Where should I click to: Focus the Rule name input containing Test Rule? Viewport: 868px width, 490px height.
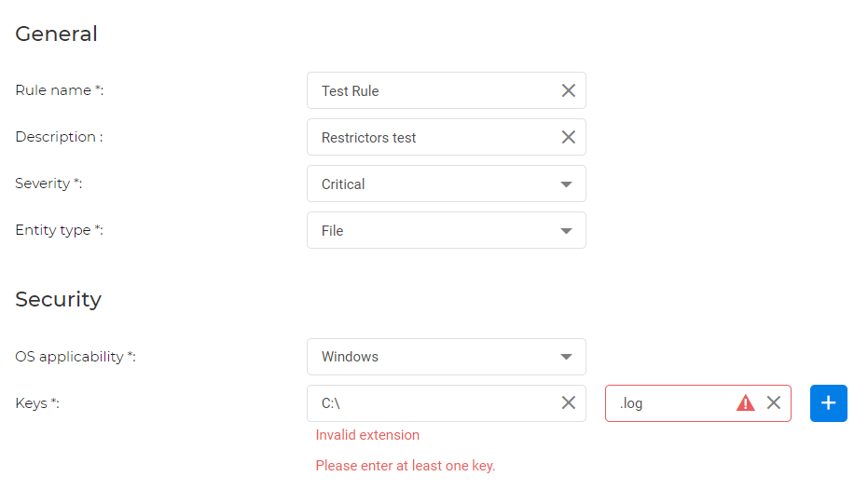(429, 90)
